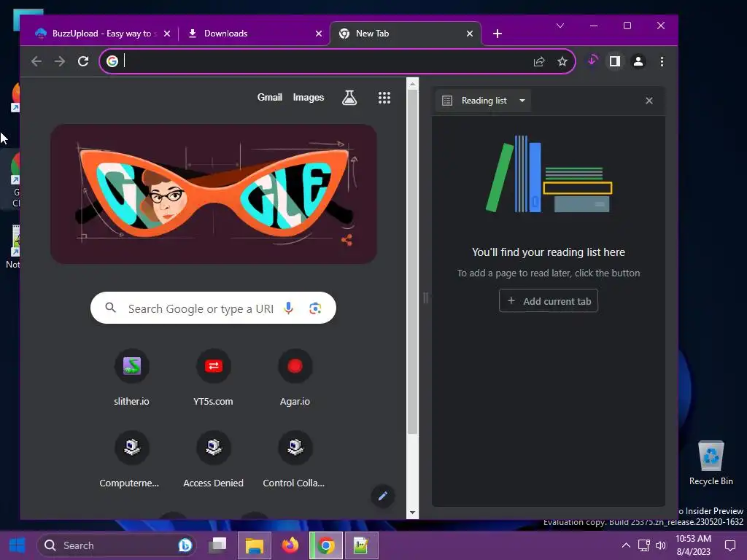Image resolution: width=747 pixels, height=560 pixels.
Task: Open the Images link
Action: click(309, 97)
